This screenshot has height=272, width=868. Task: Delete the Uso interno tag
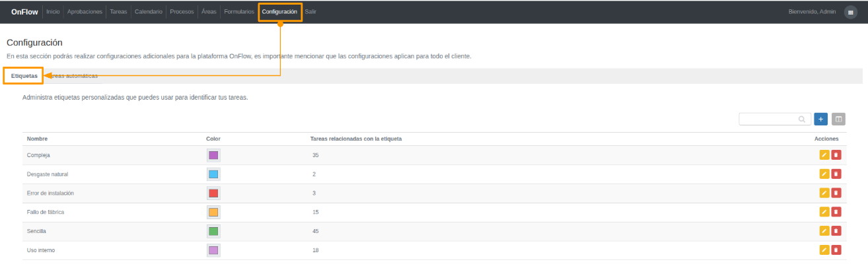836,250
